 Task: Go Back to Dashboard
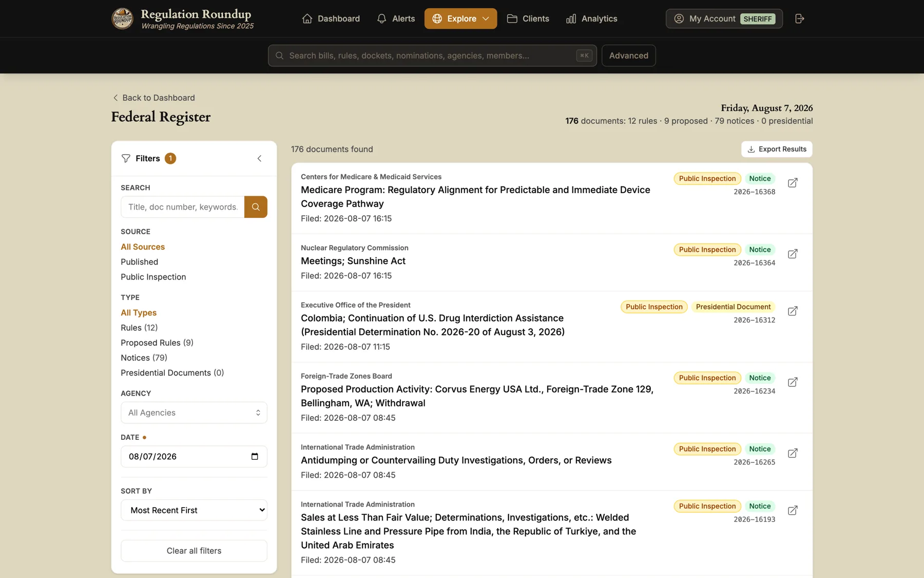(153, 98)
